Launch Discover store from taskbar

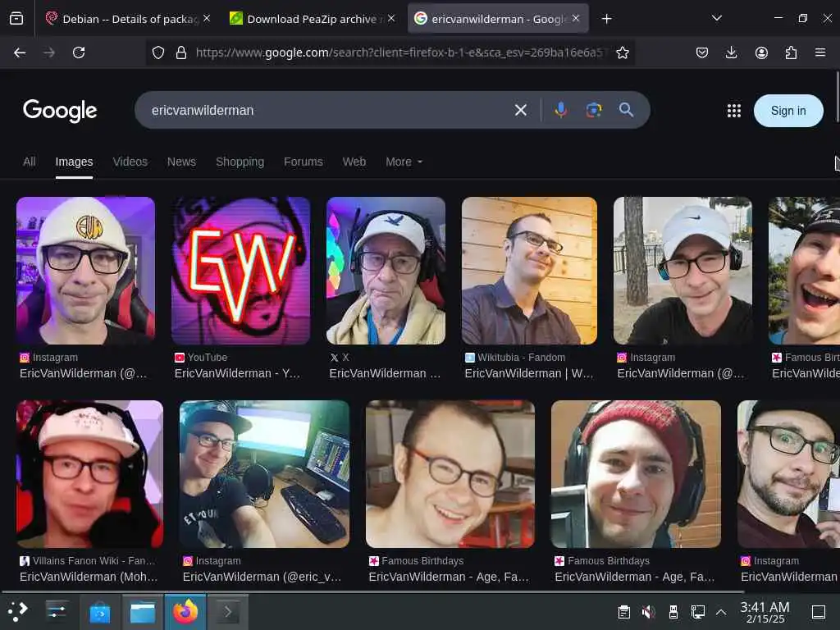[x=99, y=612]
